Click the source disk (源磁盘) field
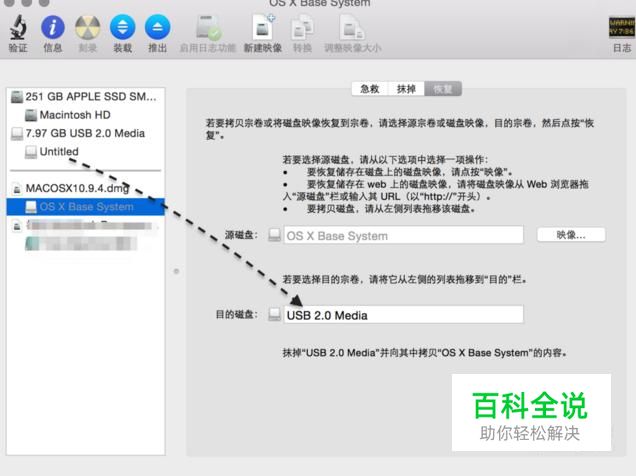Viewport: 636px width, 476px height. click(x=404, y=235)
